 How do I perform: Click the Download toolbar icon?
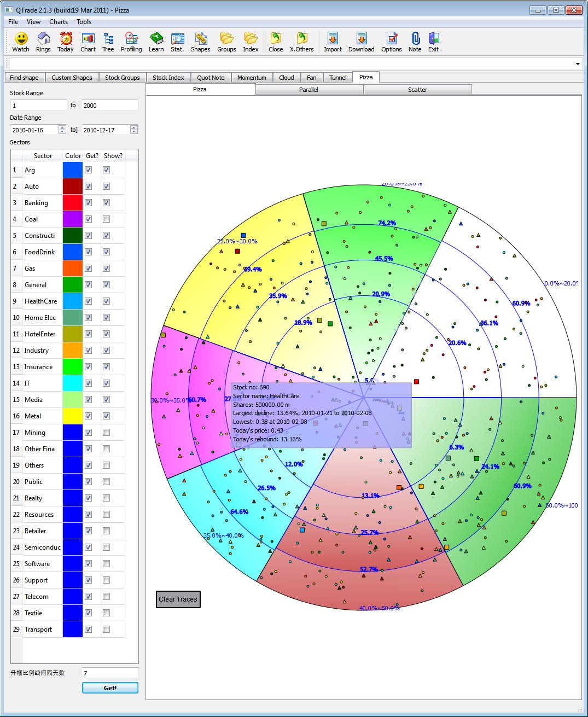pos(361,42)
